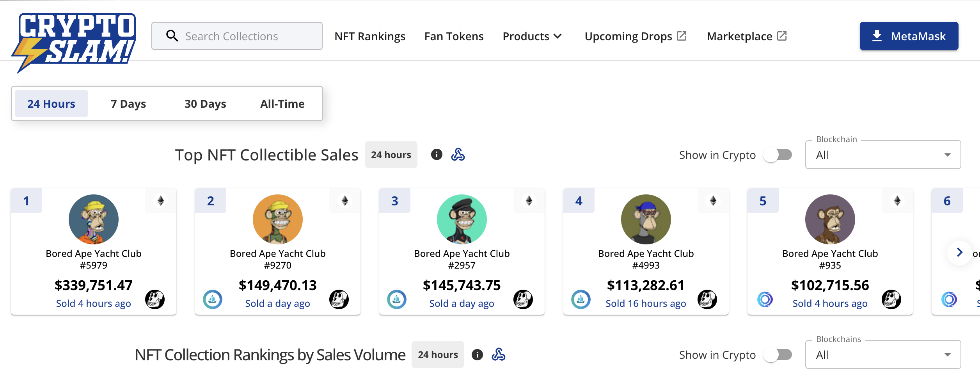Expand the Products menu
Viewport: 980px width, 374px height.
pos(532,36)
